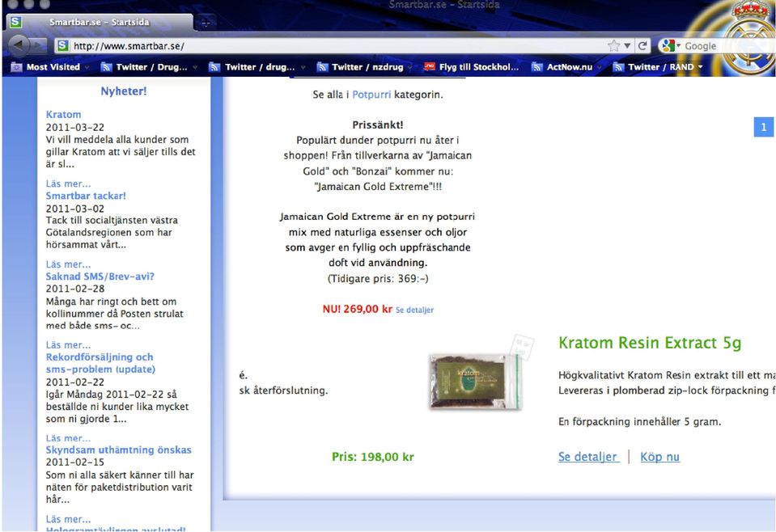Click the Flyg till Stockholm bookmark icon
The width and height of the screenshot is (776, 532).
point(429,67)
